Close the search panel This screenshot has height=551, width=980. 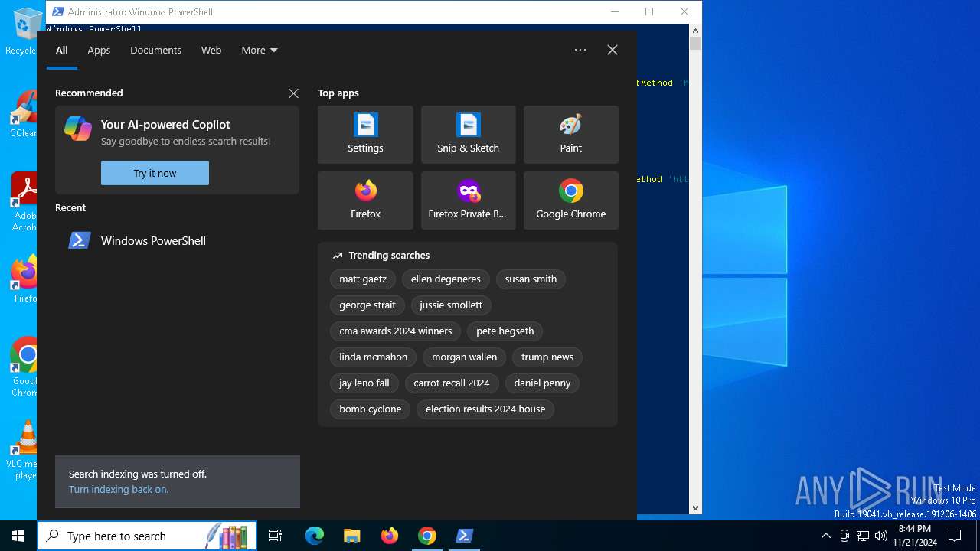tap(612, 50)
